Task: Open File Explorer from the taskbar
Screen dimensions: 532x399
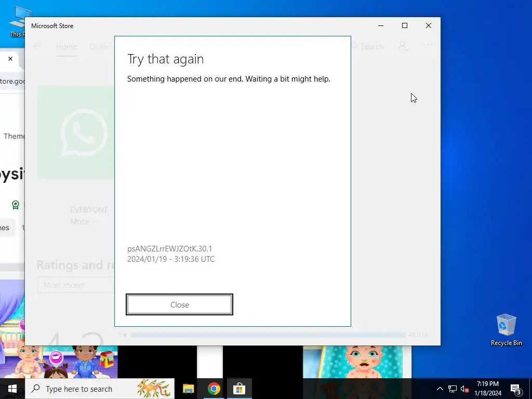Action: pos(188,389)
